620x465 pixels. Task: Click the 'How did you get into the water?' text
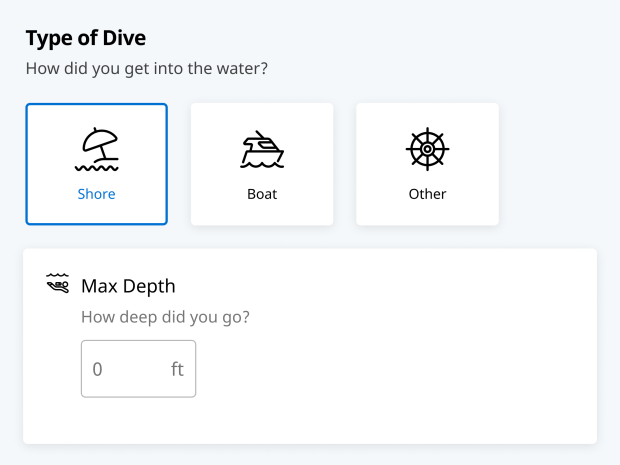(x=146, y=69)
